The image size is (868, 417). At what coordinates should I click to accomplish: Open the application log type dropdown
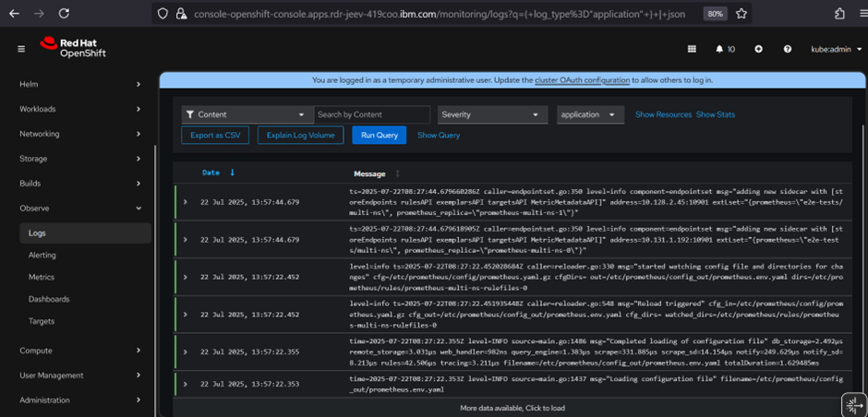[x=591, y=114]
